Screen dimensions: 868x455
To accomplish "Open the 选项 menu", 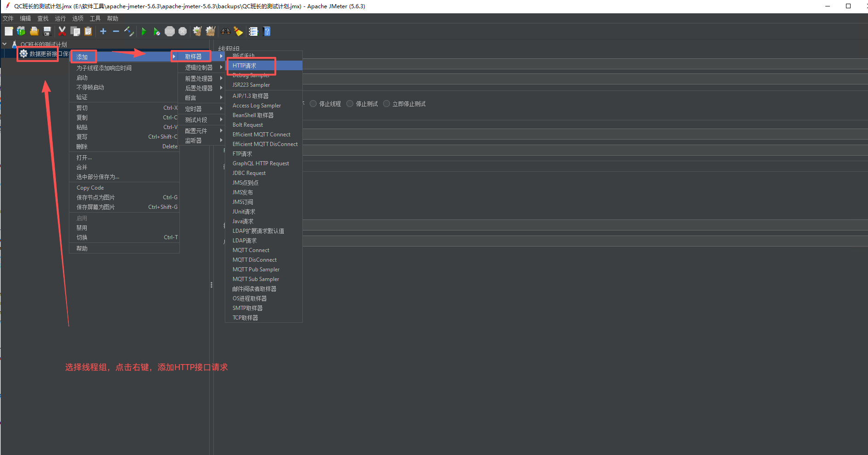I will [78, 18].
